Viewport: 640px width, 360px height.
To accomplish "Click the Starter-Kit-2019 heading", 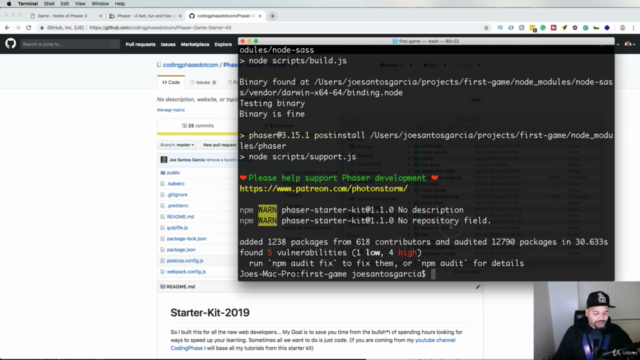I will pyautogui.click(x=210, y=313).
